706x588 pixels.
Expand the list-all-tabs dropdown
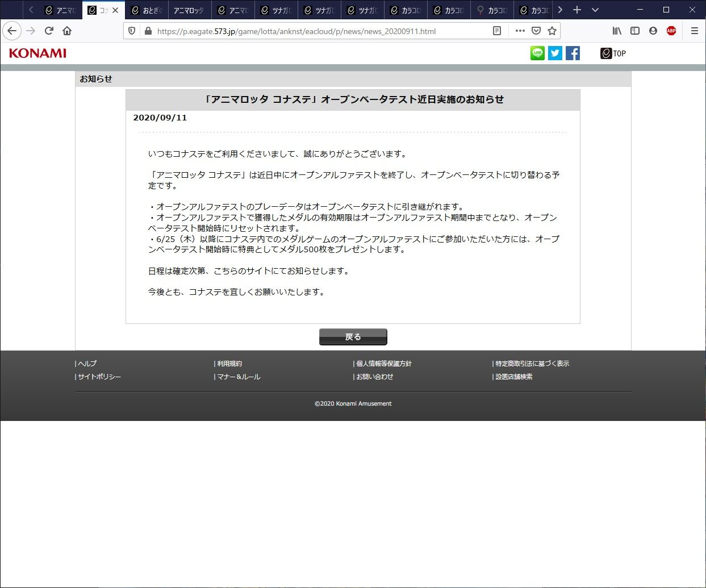(x=595, y=10)
